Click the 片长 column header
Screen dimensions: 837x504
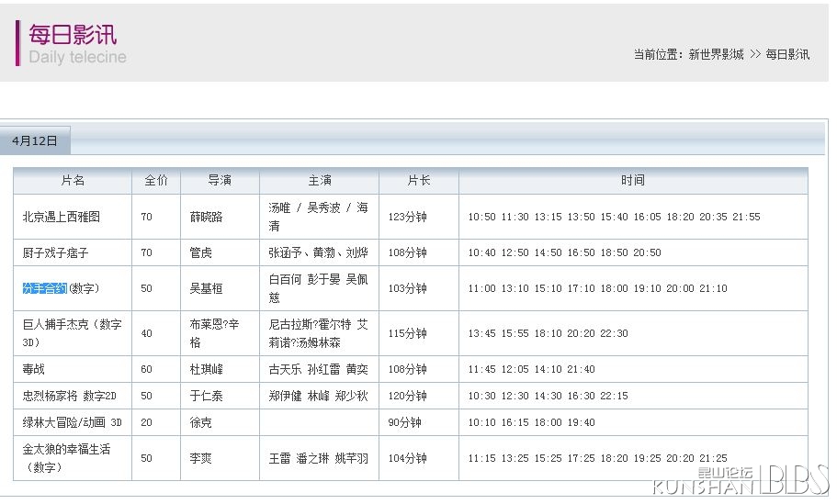[x=419, y=180]
